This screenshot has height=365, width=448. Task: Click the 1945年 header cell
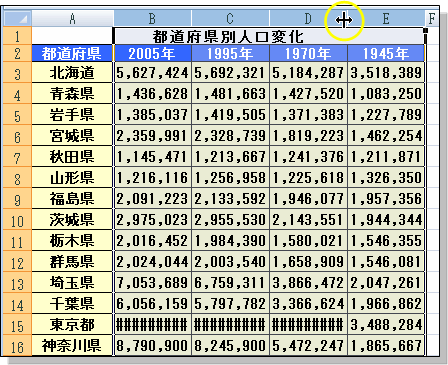pyautogui.click(x=386, y=53)
